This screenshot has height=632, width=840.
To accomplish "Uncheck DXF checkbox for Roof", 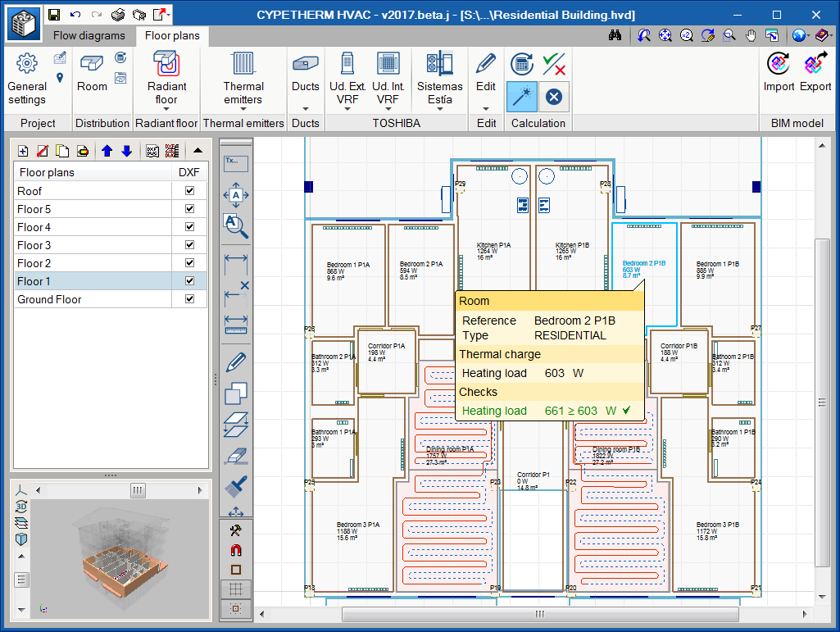I will 190,191.
